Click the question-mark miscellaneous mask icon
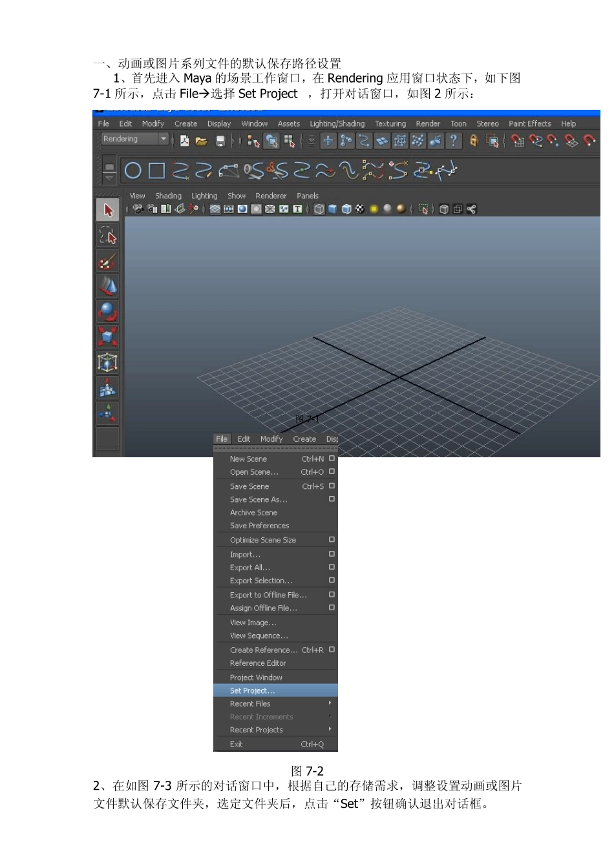This screenshot has height=868, width=614. point(454,141)
